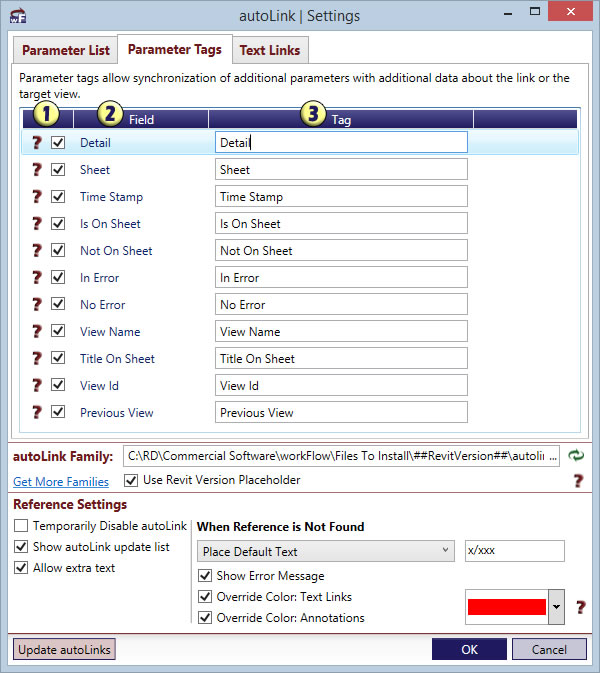This screenshot has height=673, width=600.
Task: Click the Title On Sheet tag field
Action: (x=341, y=359)
